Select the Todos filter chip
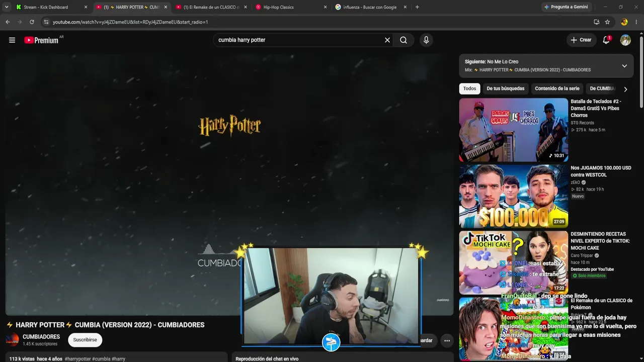 click(469, 88)
